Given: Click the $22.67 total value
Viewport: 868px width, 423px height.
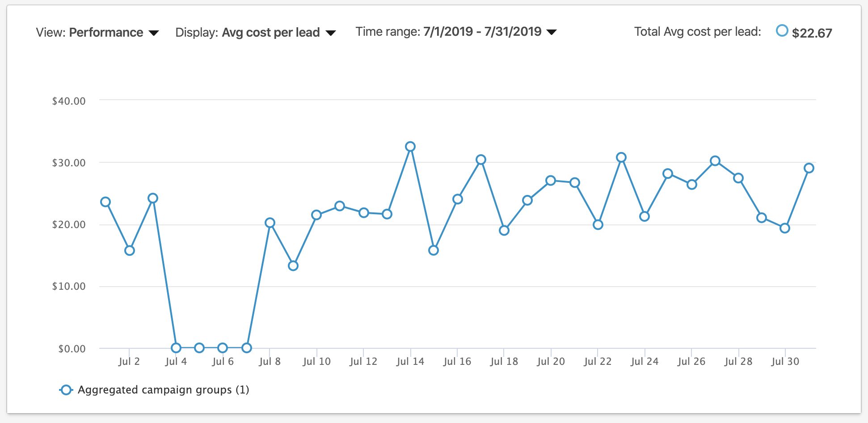Looking at the screenshot, I should [x=812, y=33].
